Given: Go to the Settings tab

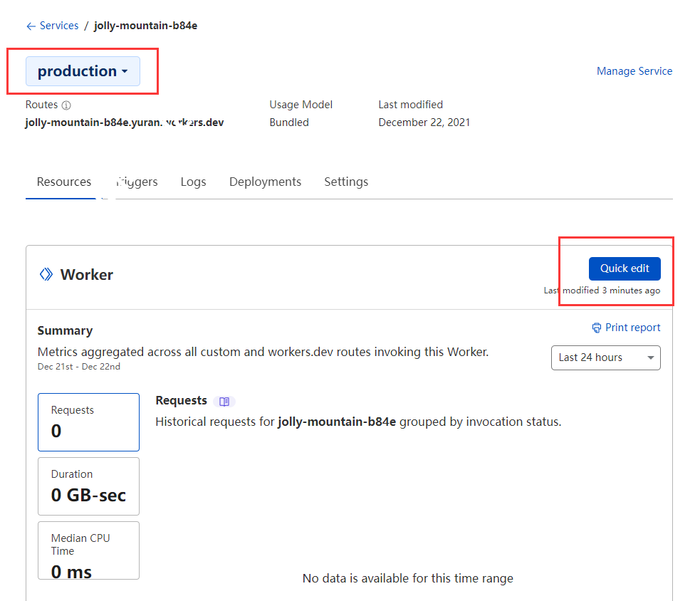Looking at the screenshot, I should (346, 182).
